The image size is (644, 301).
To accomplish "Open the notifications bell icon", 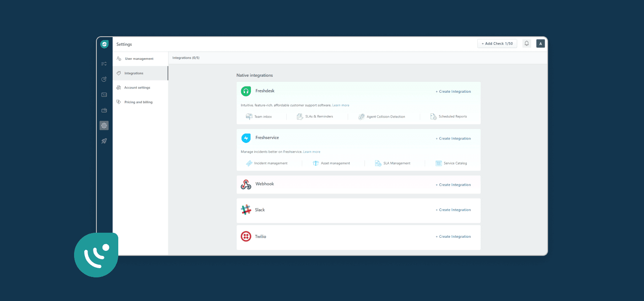I will [x=527, y=43].
